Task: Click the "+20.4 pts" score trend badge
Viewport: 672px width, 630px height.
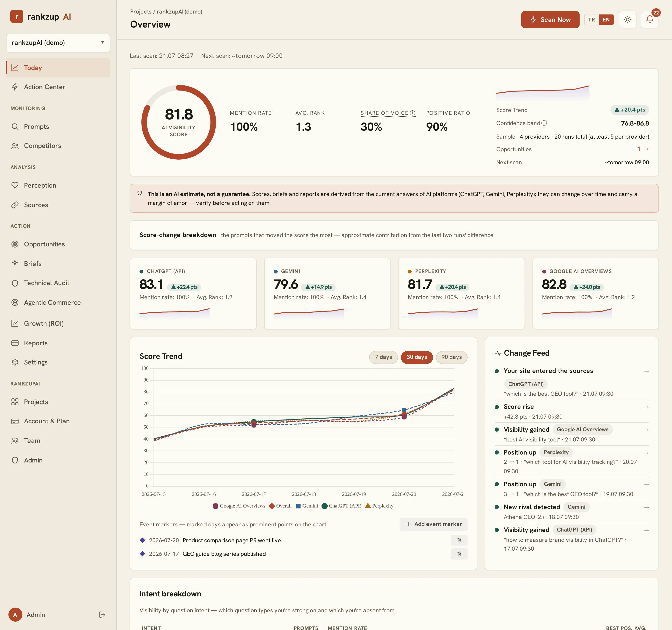Action: tap(629, 110)
